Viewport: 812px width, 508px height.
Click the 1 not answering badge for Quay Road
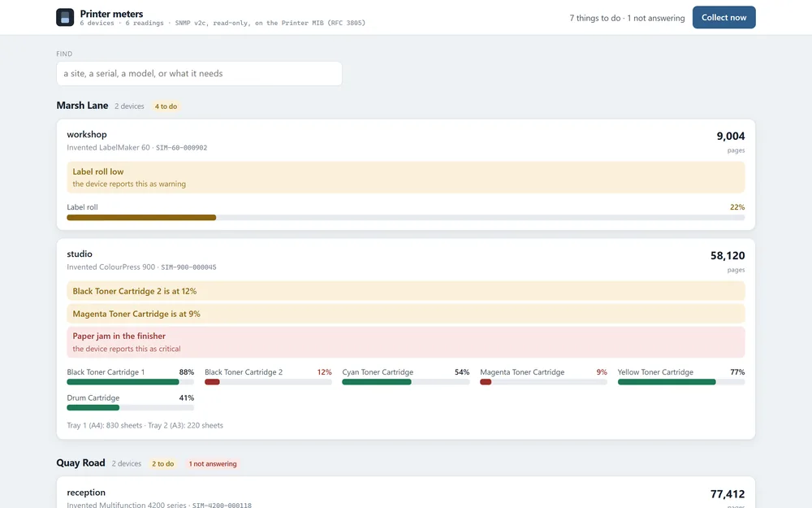coord(212,464)
